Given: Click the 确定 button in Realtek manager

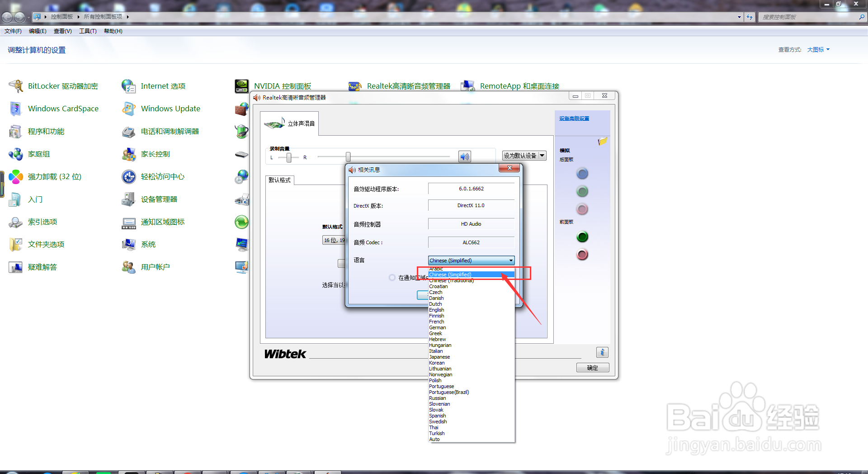Looking at the screenshot, I should pyautogui.click(x=593, y=368).
